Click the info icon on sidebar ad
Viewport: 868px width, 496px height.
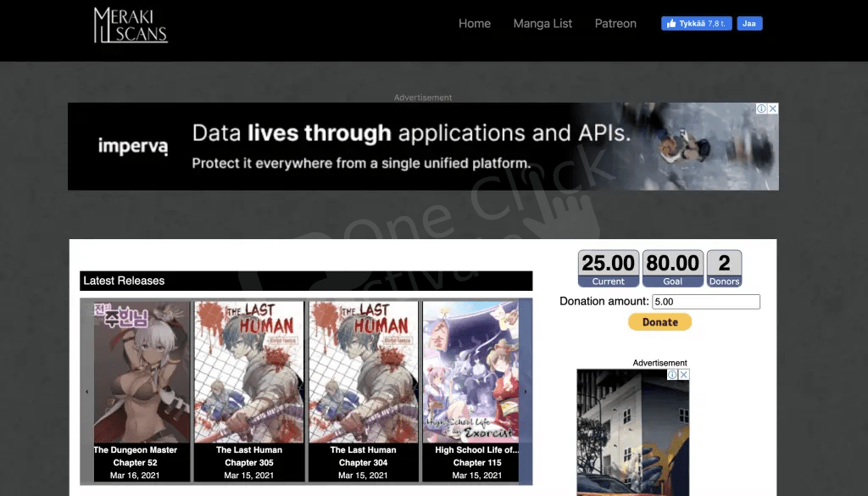[x=672, y=375]
